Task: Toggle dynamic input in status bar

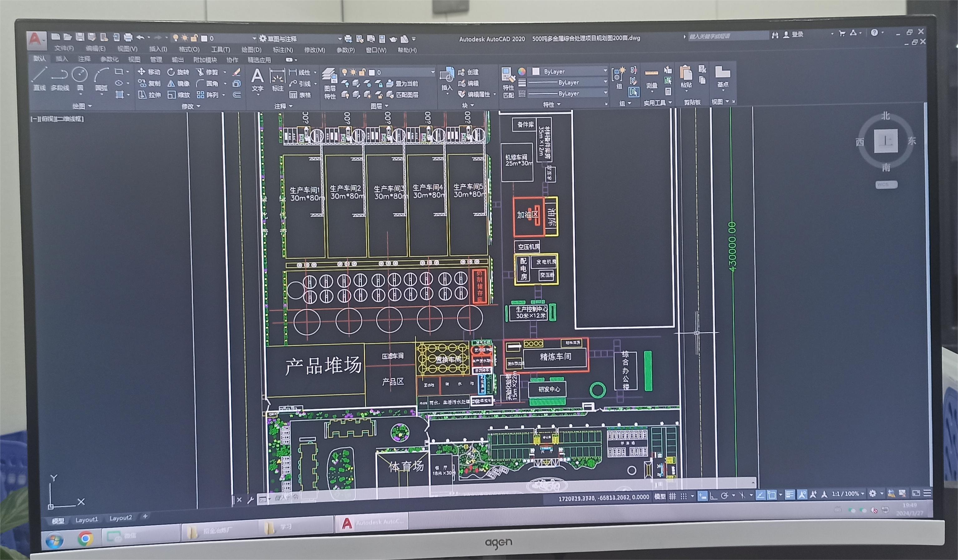Action: point(703,496)
